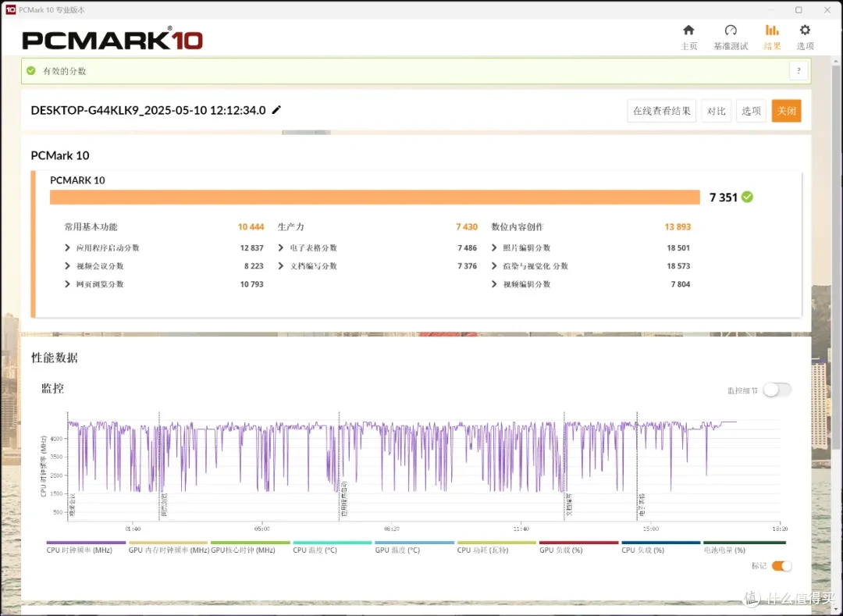Screen dimensions: 843x616
Task: Click the 数位内容创作 score 13 893
Action: coord(678,227)
